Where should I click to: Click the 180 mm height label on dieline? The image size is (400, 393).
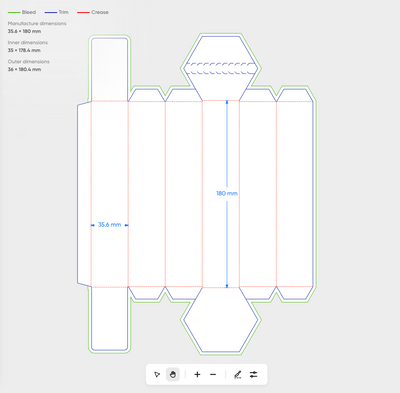227,193
